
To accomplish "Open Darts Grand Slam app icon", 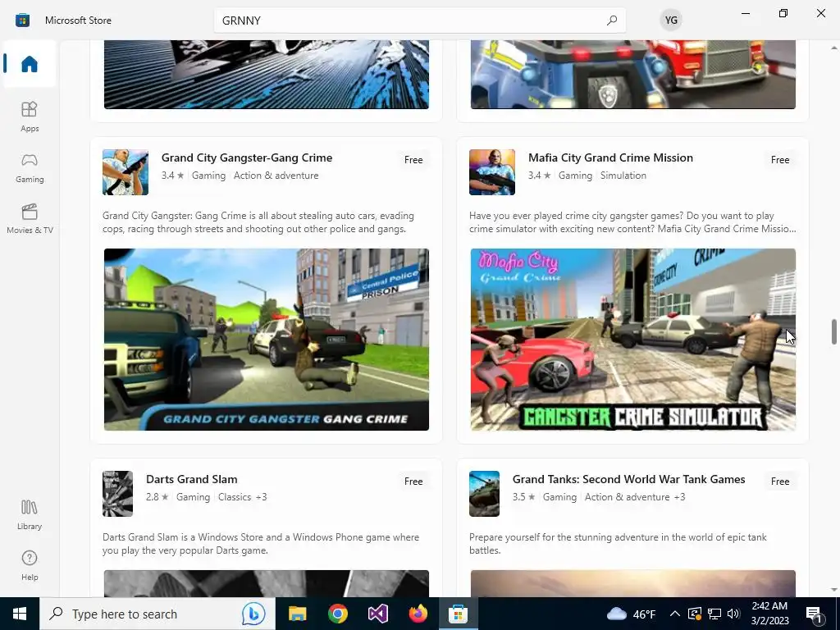I will [x=117, y=493].
